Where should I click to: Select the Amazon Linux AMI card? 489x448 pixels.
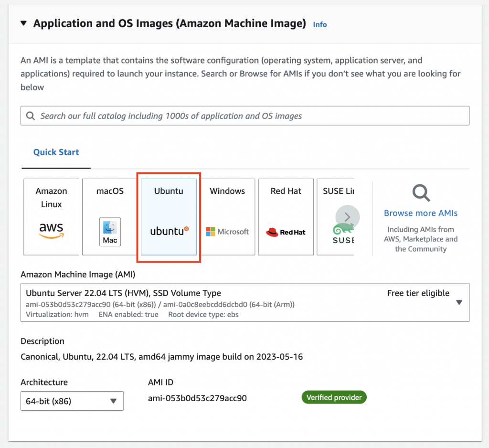pos(52,217)
